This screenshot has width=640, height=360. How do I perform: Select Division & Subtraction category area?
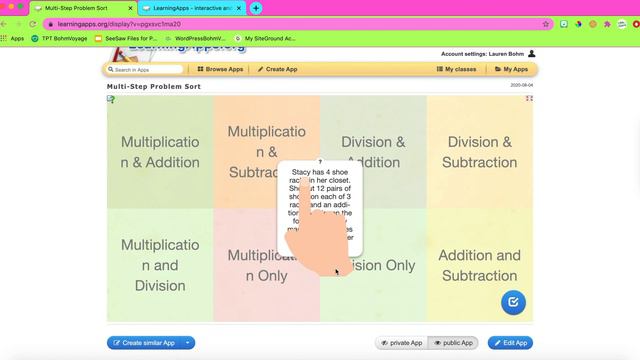pos(480,152)
